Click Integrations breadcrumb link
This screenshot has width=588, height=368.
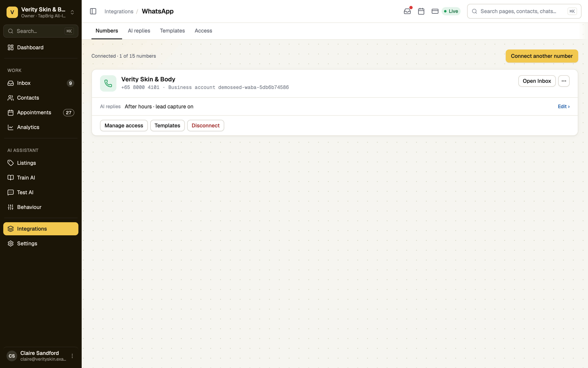pos(119,11)
